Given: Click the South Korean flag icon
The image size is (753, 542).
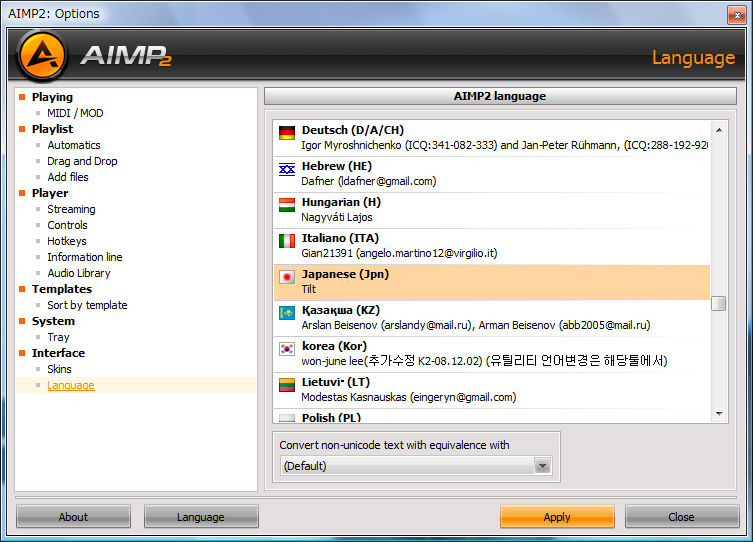Looking at the screenshot, I should tap(287, 349).
